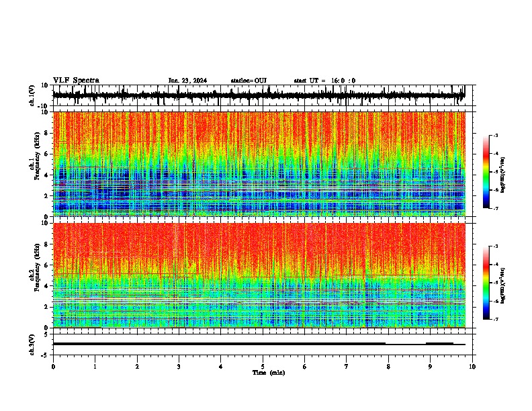Click the "ch.3(V)" axis label
532x411 pixels.
point(32,345)
